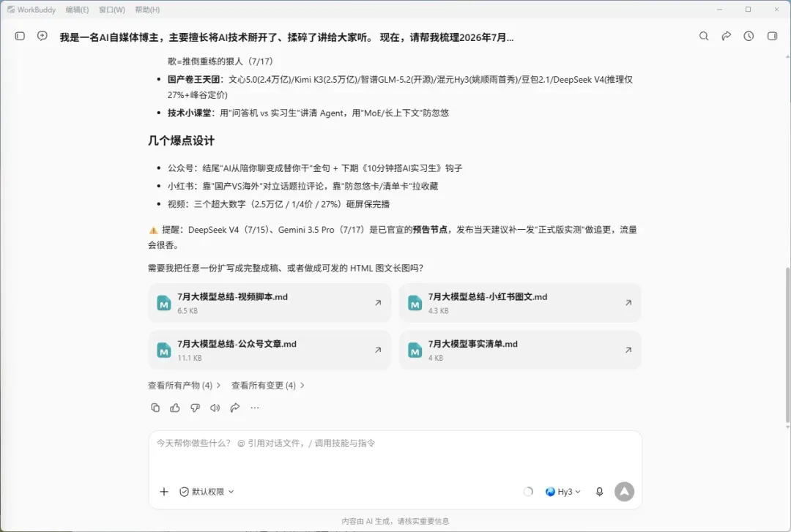
Task: Open the 7月大模型总结-小红书图文.md file card
Action: click(520, 302)
